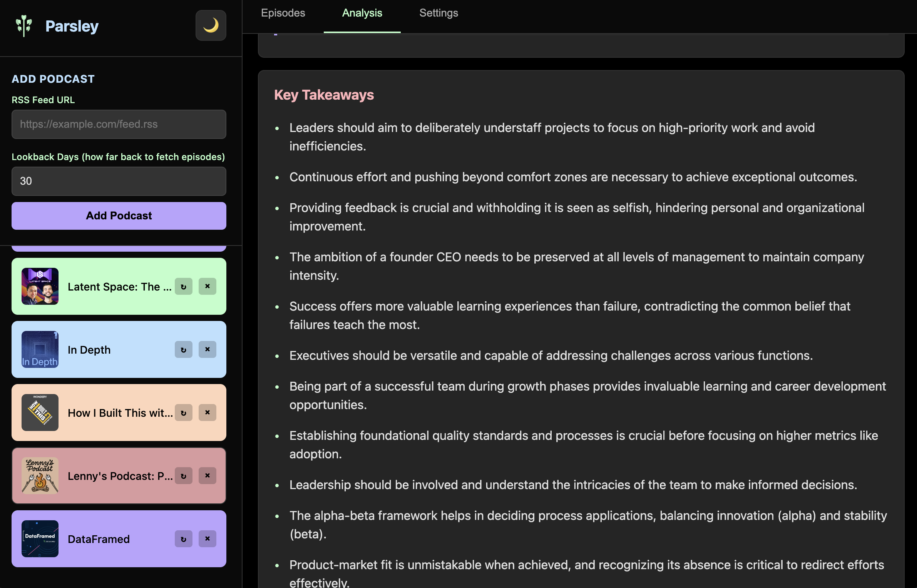This screenshot has width=917, height=588.
Task: Select the DataFramed podcast thumbnail
Action: click(40, 539)
